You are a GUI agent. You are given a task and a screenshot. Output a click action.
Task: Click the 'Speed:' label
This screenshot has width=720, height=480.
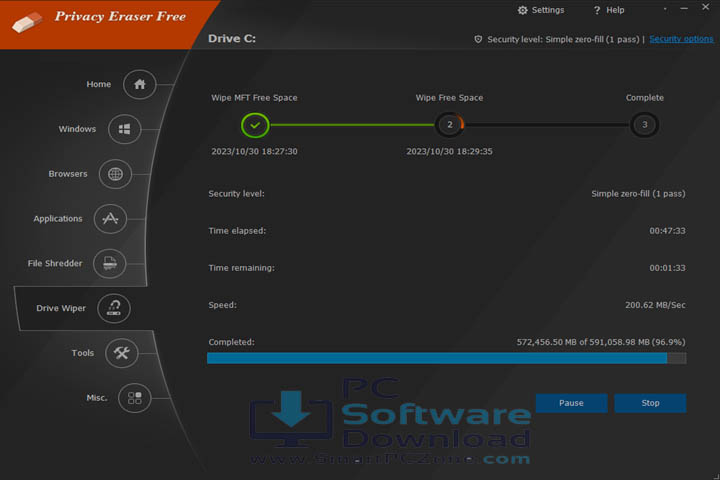tap(223, 305)
